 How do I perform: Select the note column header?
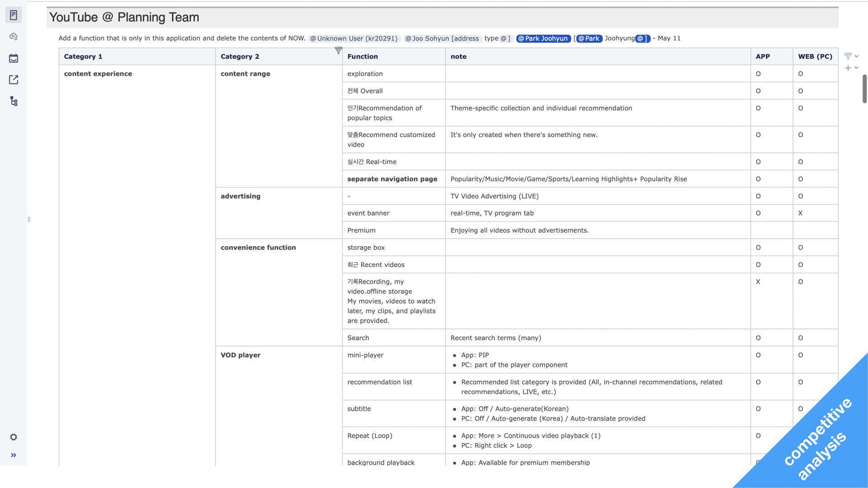pyautogui.click(x=598, y=56)
